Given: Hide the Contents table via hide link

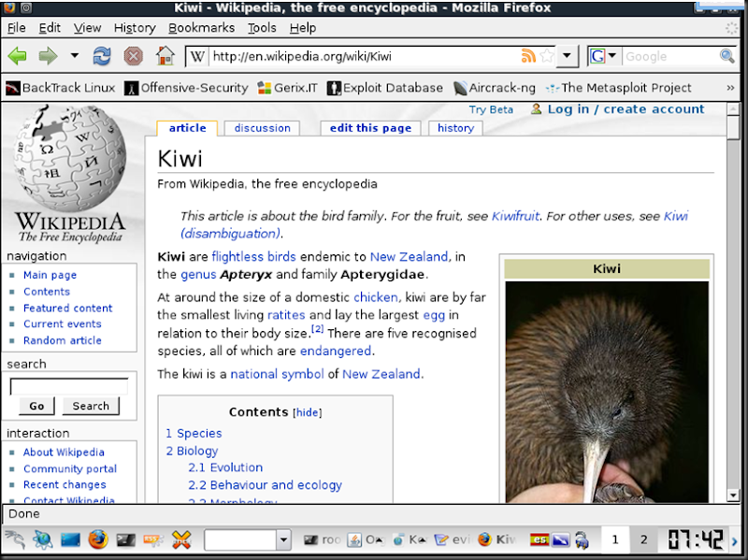Looking at the screenshot, I should [x=308, y=412].
